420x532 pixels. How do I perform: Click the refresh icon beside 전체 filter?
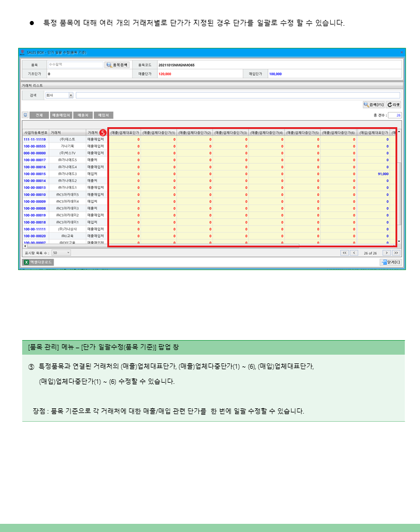click(26, 115)
